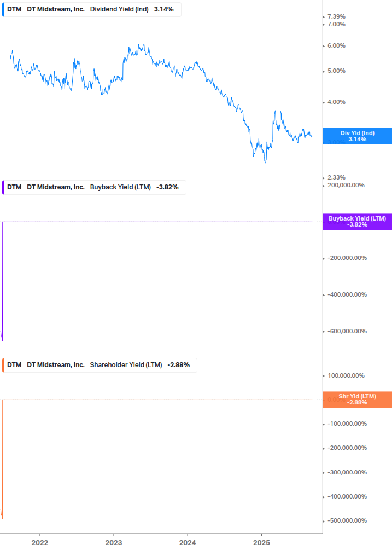Viewport: 392px width, 550px height.
Task: Click the Buyback Yield (LTM) legend label
Action: (120, 187)
